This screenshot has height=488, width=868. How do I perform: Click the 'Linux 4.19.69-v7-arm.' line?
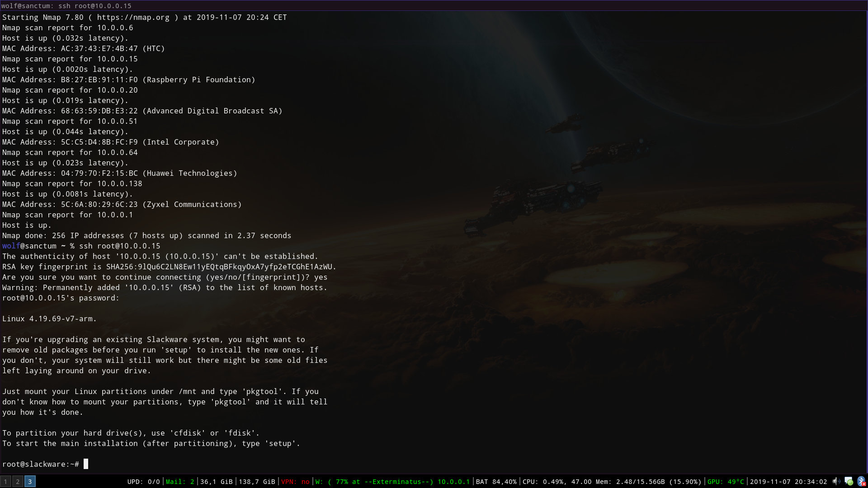(50, 319)
